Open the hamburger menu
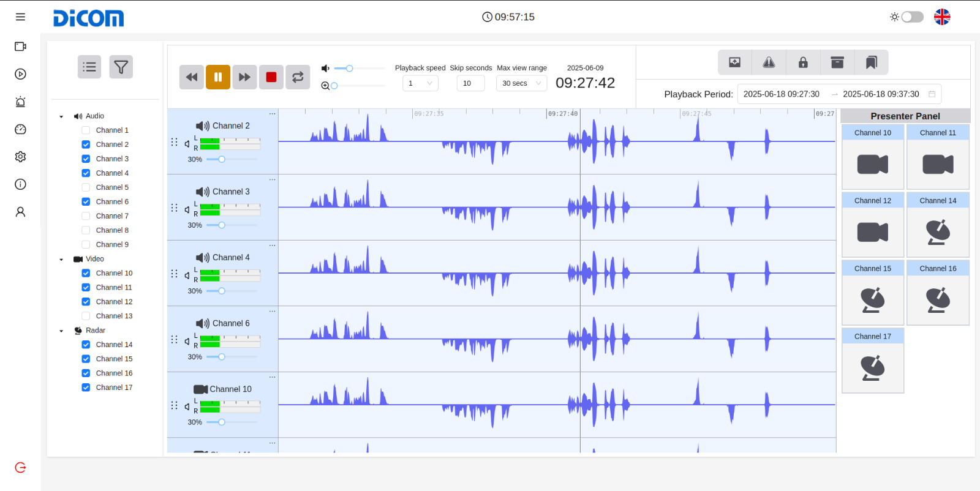980x491 pixels. [x=20, y=17]
